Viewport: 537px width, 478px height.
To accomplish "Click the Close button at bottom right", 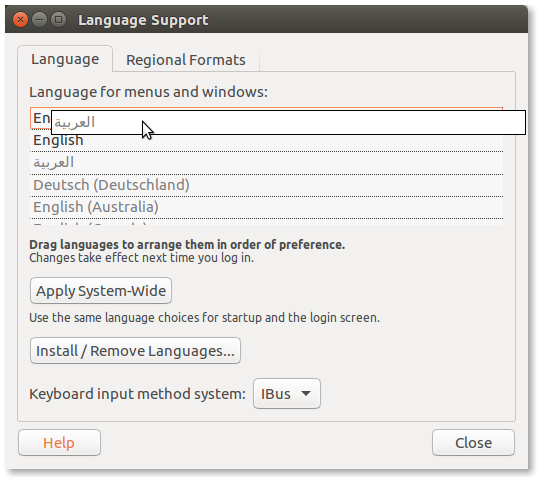I will click(473, 443).
